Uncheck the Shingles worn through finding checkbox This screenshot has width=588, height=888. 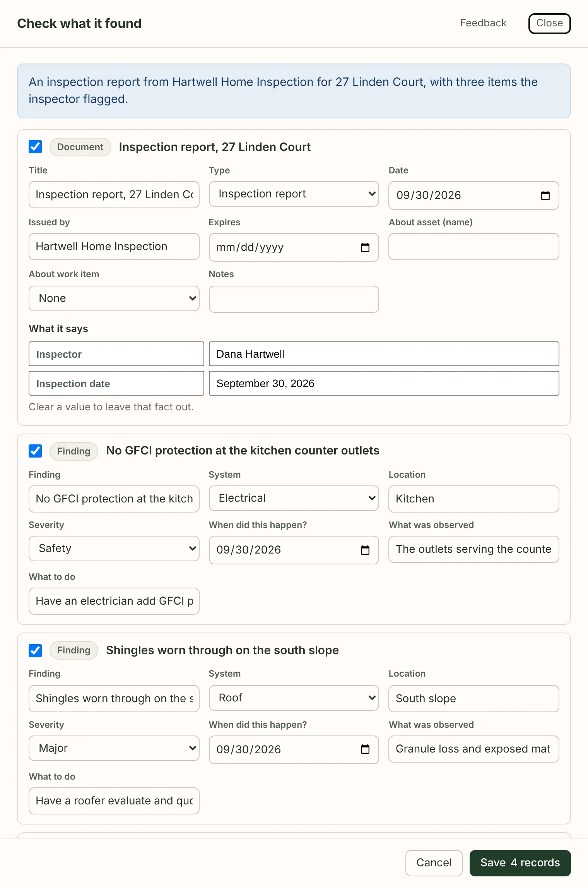pos(35,651)
